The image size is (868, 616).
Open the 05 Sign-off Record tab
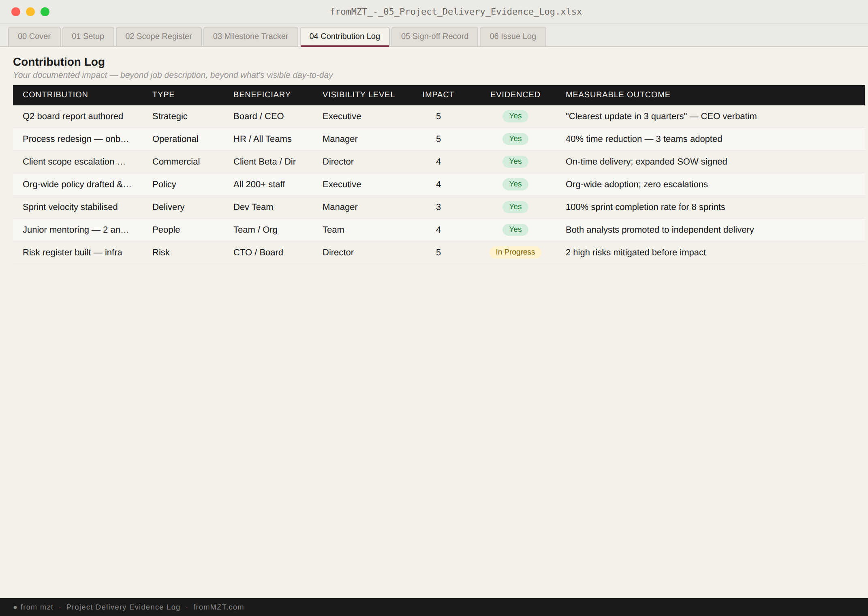[434, 36]
